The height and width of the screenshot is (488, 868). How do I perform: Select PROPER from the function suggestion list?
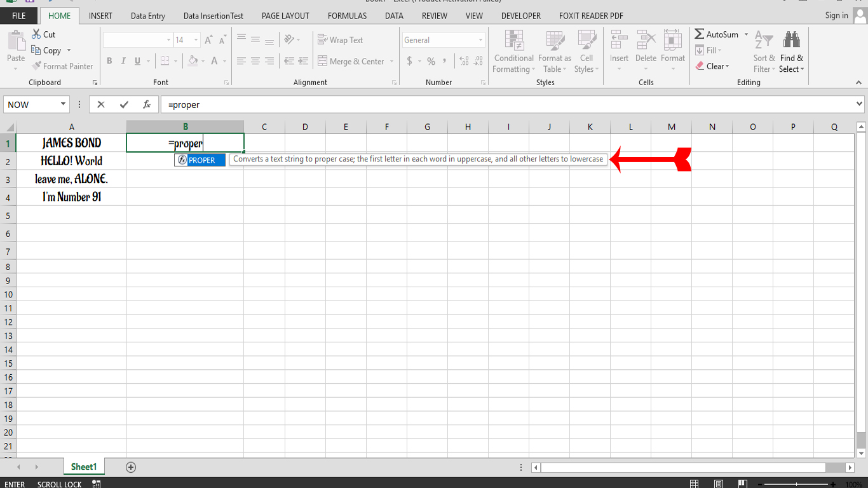tap(200, 160)
